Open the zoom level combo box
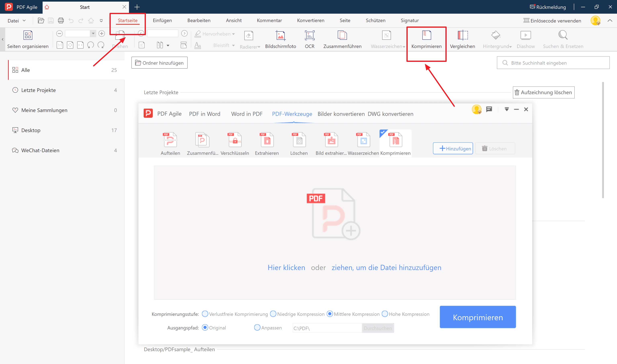The width and height of the screenshot is (617, 364). click(81, 34)
